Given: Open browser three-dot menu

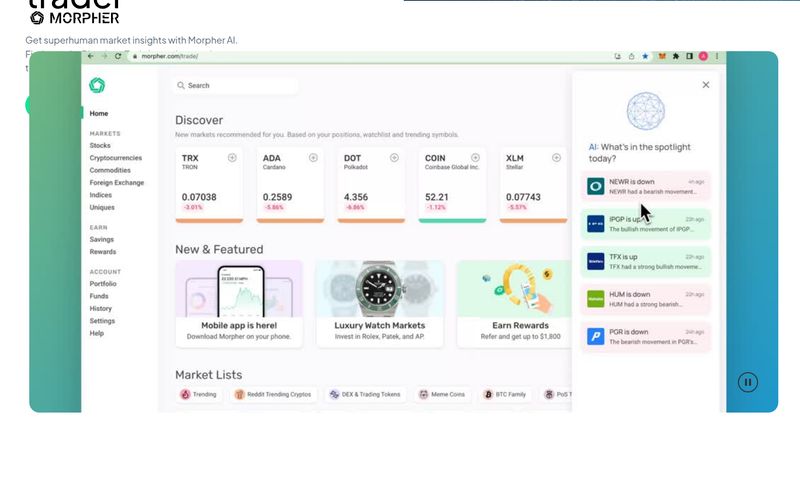Looking at the screenshot, I should 717,56.
